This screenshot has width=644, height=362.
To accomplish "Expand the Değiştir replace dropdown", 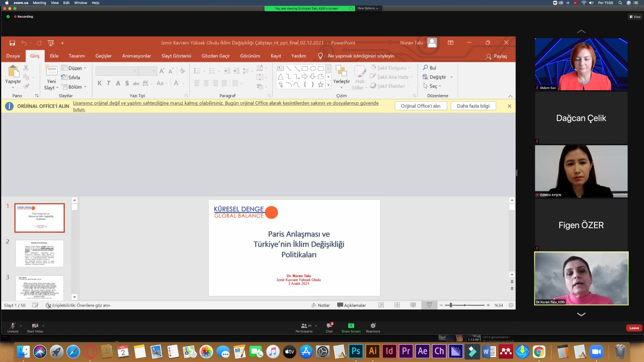I will 451,77.
